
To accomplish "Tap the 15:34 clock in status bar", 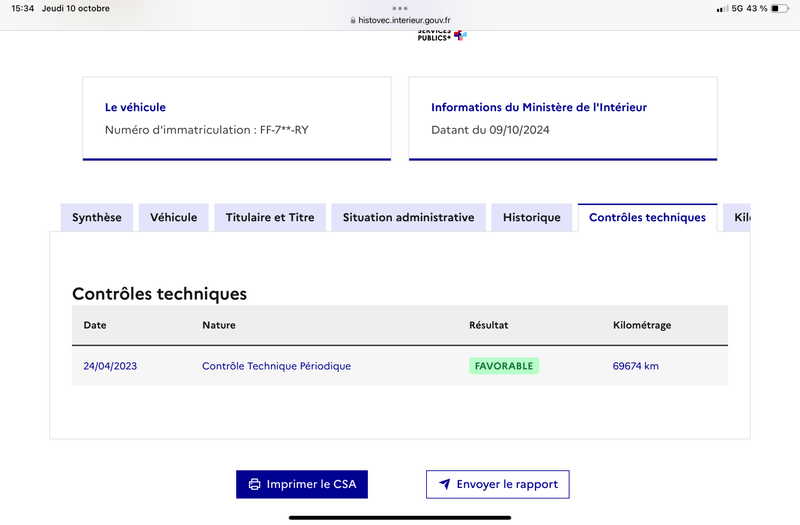I will (x=22, y=8).
